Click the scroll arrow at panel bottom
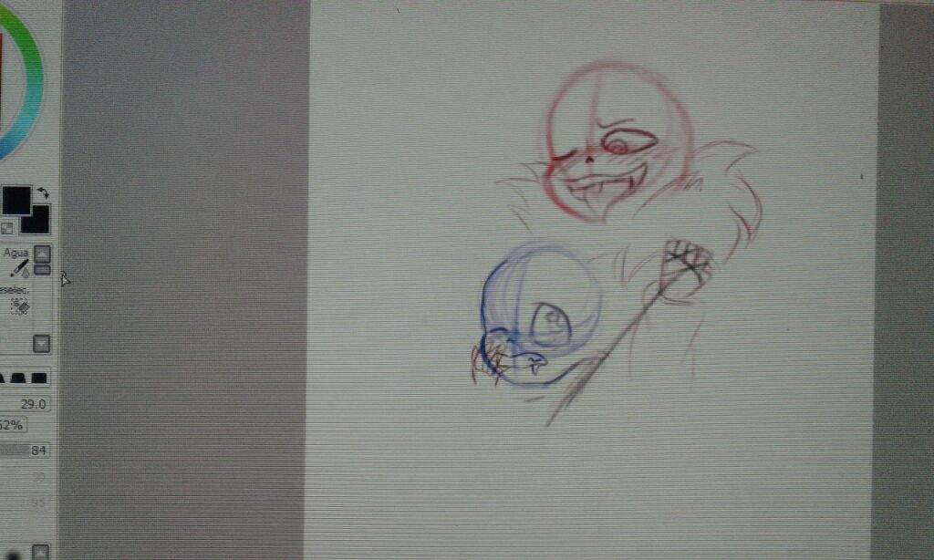Image resolution: width=934 pixels, height=560 pixels. (40, 552)
